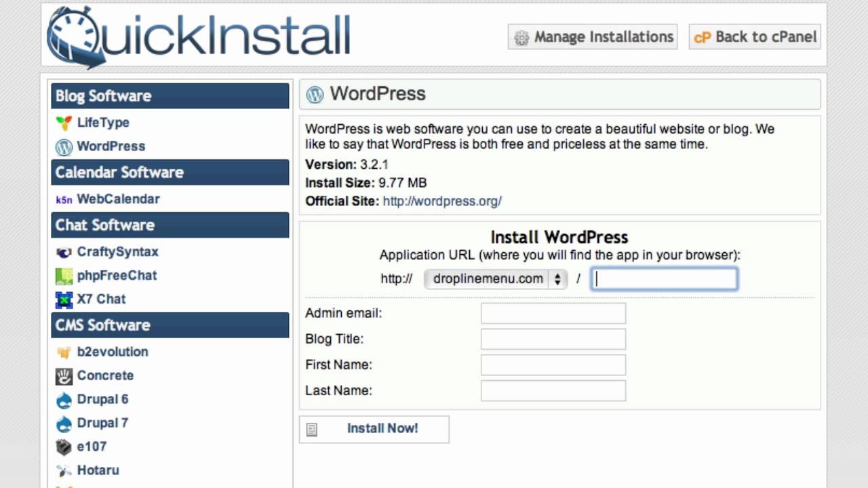The image size is (868, 488).
Task: Select Drupal 6 in CMS Software
Action: click(102, 400)
